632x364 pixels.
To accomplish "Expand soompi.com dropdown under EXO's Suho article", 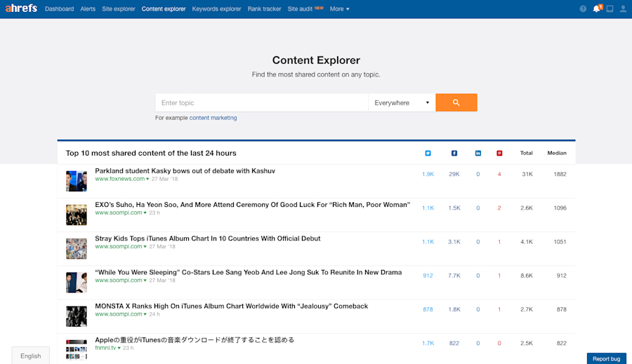I will [x=145, y=213].
